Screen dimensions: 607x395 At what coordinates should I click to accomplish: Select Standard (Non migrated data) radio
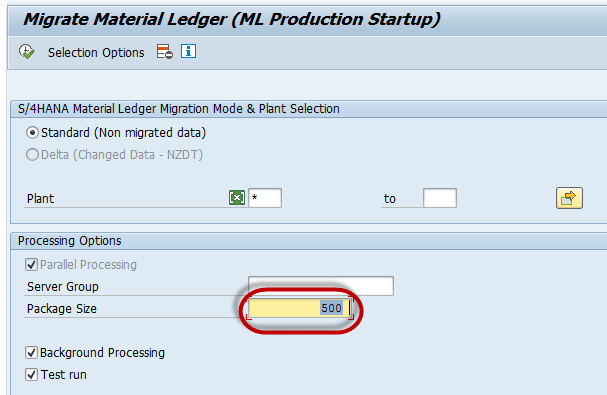click(32, 133)
